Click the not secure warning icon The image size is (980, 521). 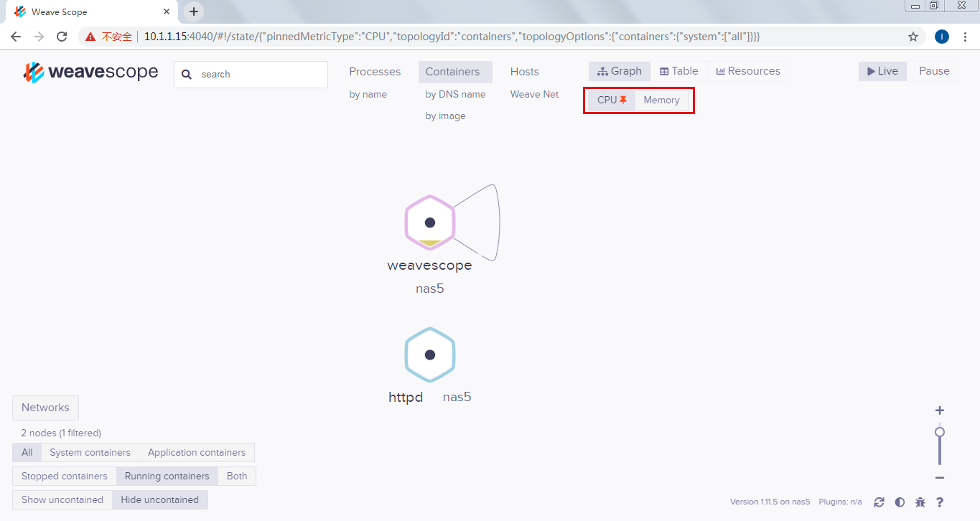[90, 37]
